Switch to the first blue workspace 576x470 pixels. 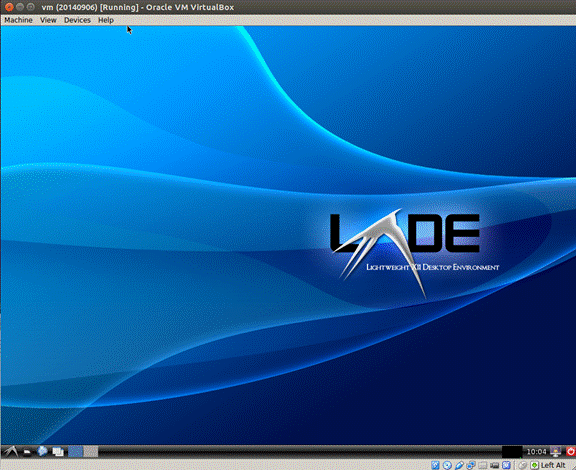(x=75, y=452)
